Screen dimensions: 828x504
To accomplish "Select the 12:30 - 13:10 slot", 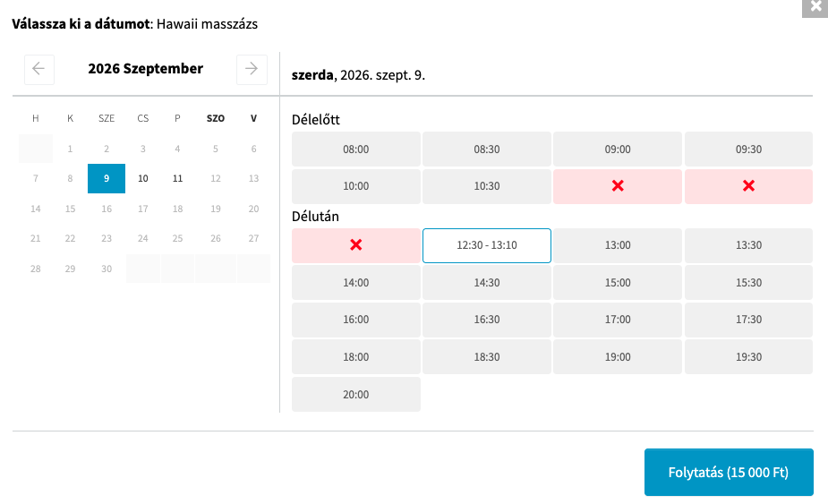I will [x=486, y=245].
